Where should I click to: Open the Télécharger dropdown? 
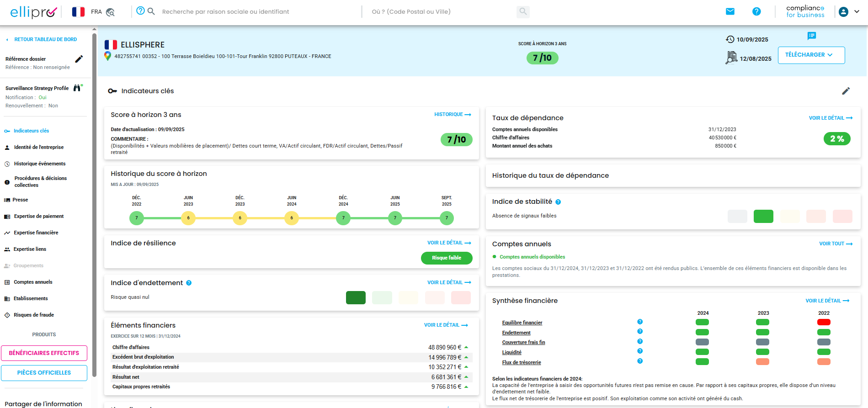point(811,55)
